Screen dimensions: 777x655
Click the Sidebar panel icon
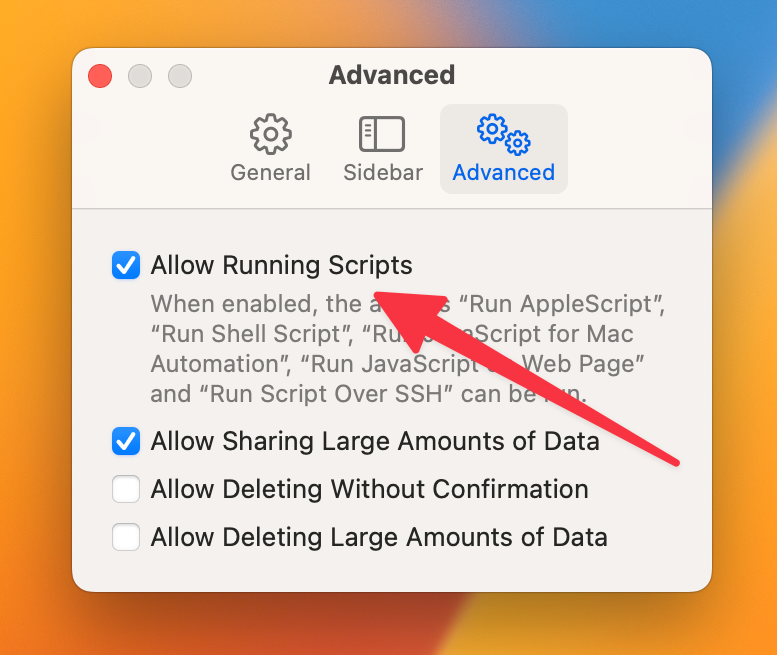382,134
